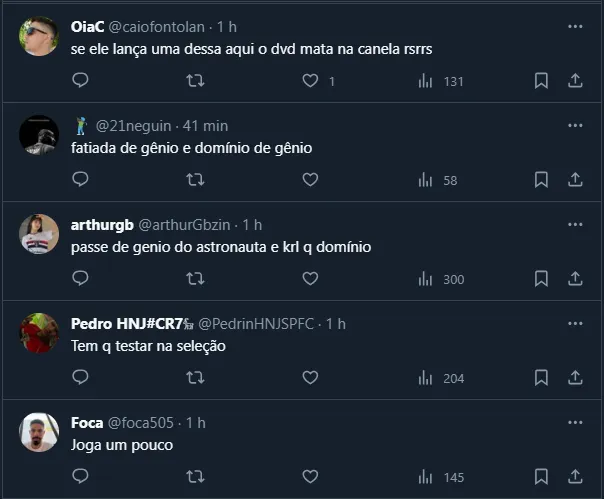The height and width of the screenshot is (499, 604).
Task: Like OiaC's tweet with 1 like
Action: 310,81
